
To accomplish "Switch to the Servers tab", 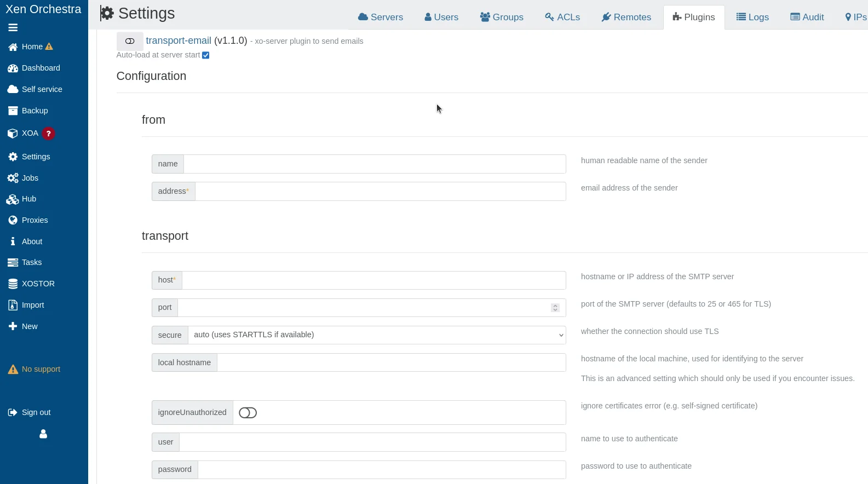I will pyautogui.click(x=381, y=18).
